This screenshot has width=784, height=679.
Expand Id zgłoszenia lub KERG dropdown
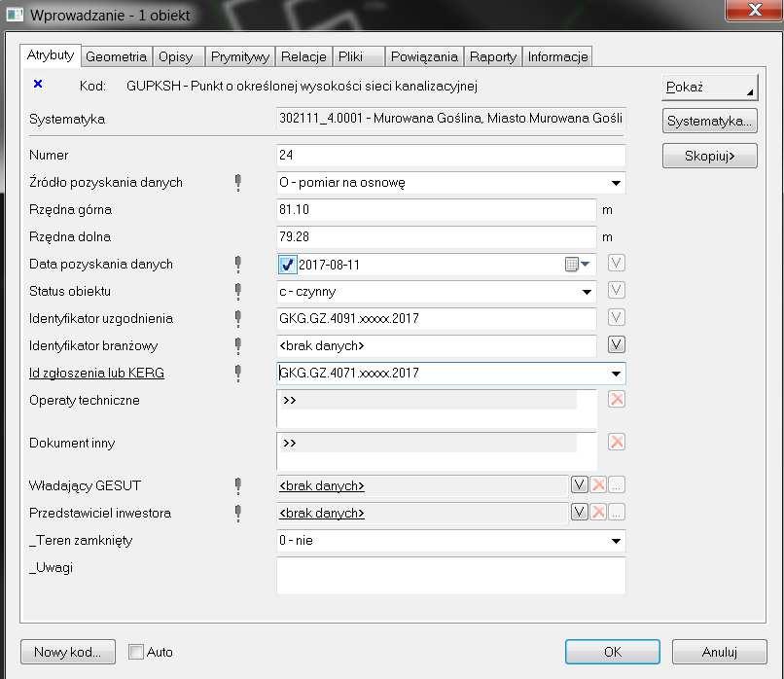point(616,374)
